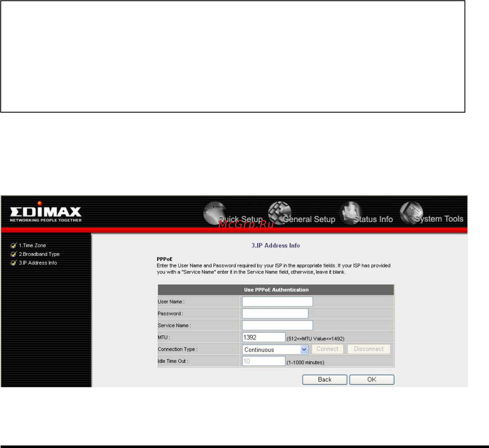489x448 pixels.
Task: Click the PPPoE bold heading
Action: [x=165, y=259]
